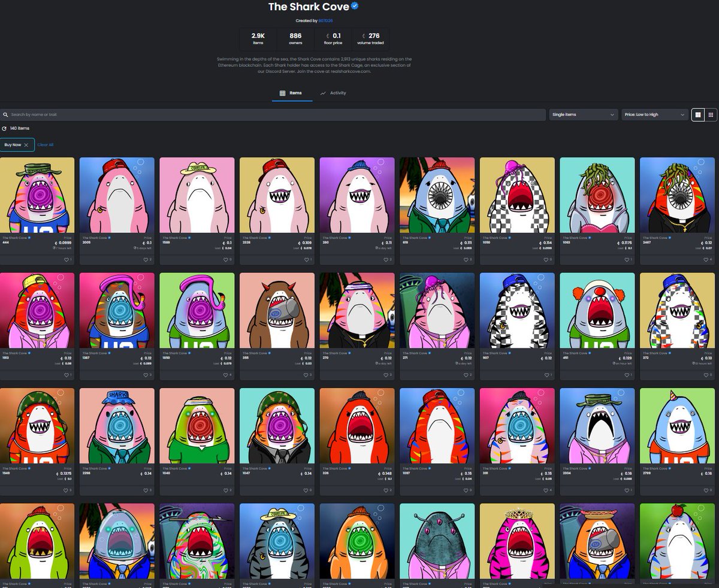The image size is (719, 588).
Task: Like shark 2467 via heart icon
Action: 705,259
